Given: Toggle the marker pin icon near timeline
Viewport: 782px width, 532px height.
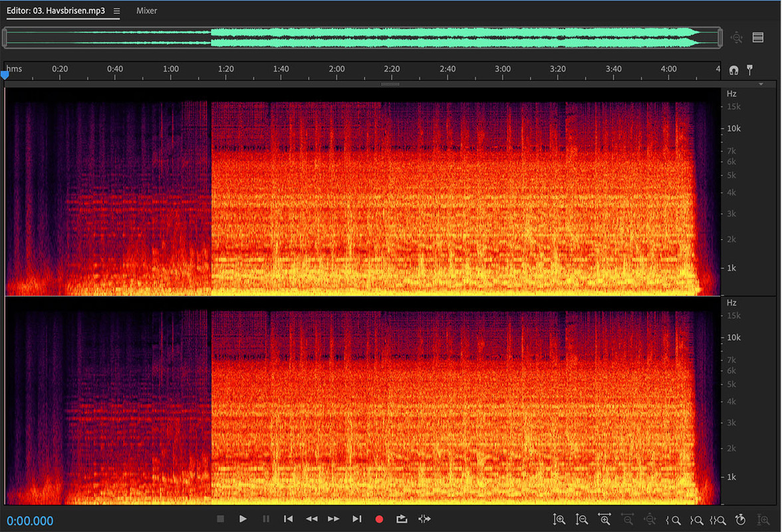Looking at the screenshot, I should click(749, 70).
